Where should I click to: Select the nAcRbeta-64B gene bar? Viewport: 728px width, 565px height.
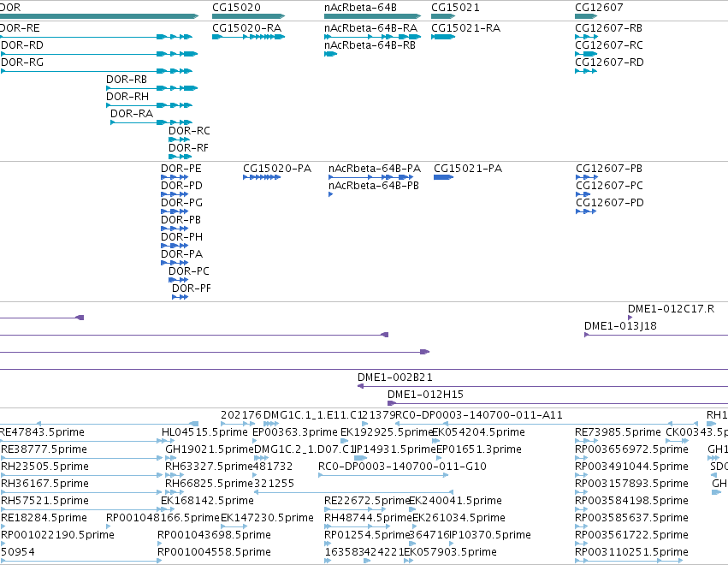373,16
